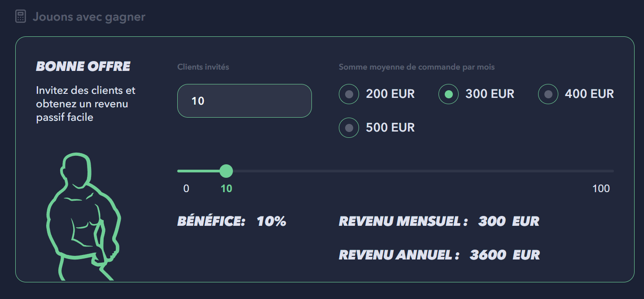Click the green slider value label 10
644x299 pixels.
pos(226,189)
